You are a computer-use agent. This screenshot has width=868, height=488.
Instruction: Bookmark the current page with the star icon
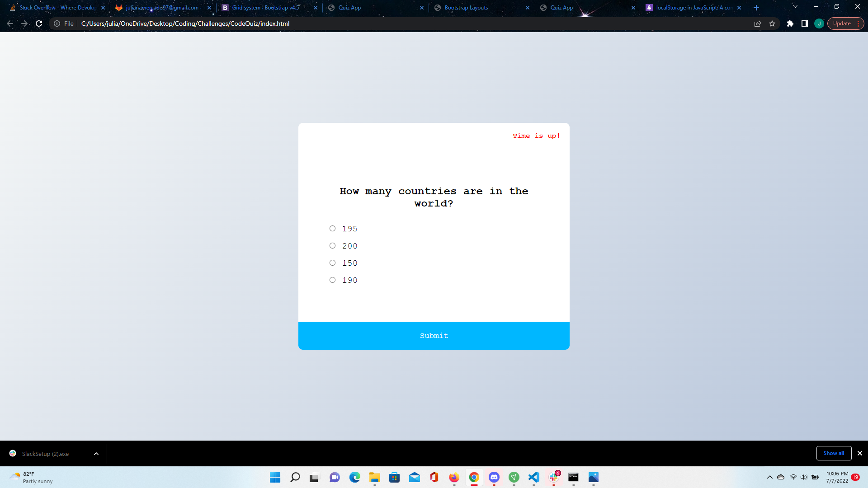click(773, 23)
